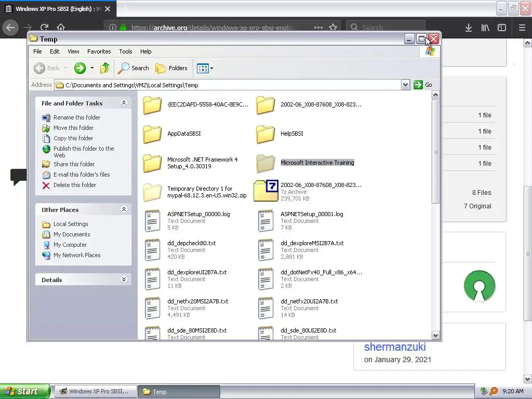Screen dimensions: 532x399
Task: Select dd_netfx20MSI2A7B.txt file icon
Action: click(x=152, y=308)
